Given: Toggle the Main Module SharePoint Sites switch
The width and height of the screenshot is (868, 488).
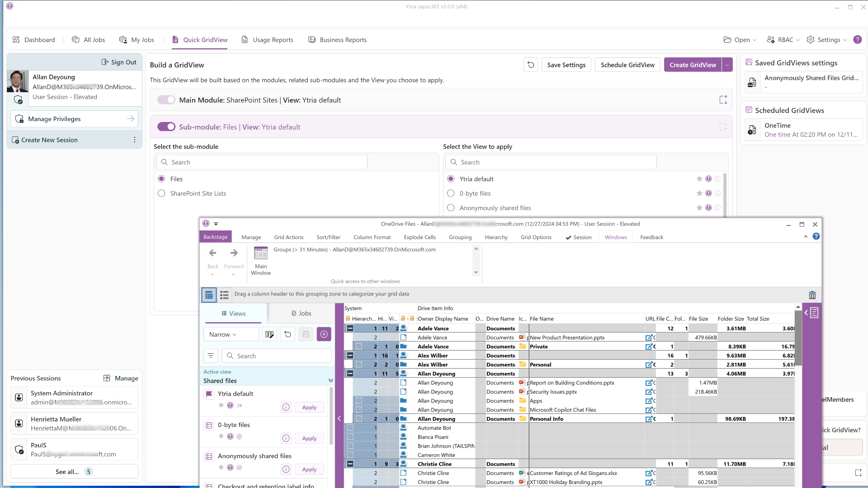Looking at the screenshot, I should pos(166,100).
